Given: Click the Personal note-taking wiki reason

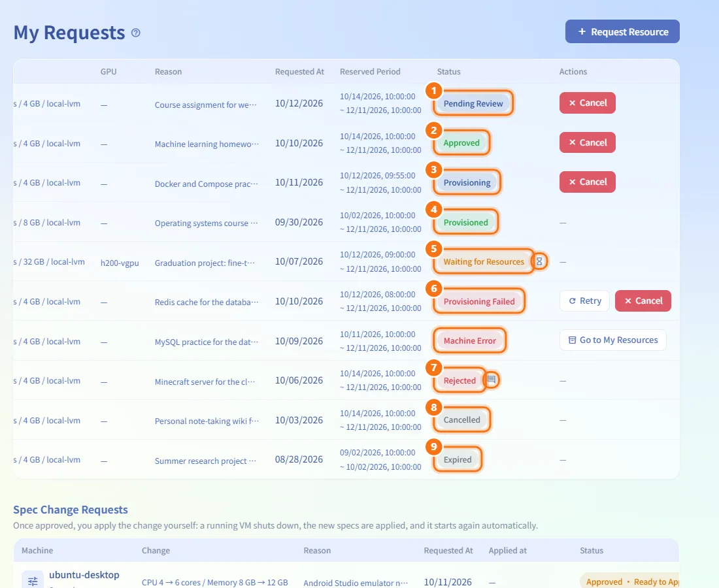Looking at the screenshot, I should pyautogui.click(x=207, y=421).
